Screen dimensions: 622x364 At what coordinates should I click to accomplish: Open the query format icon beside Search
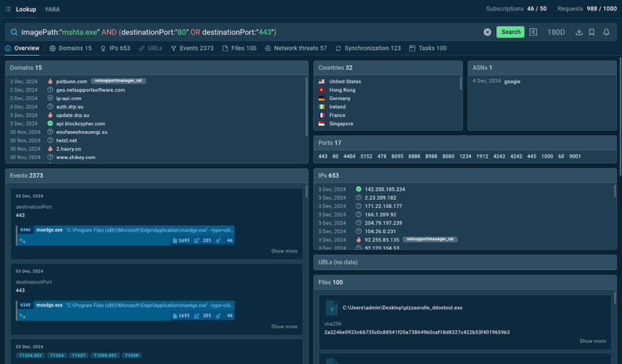click(x=533, y=32)
